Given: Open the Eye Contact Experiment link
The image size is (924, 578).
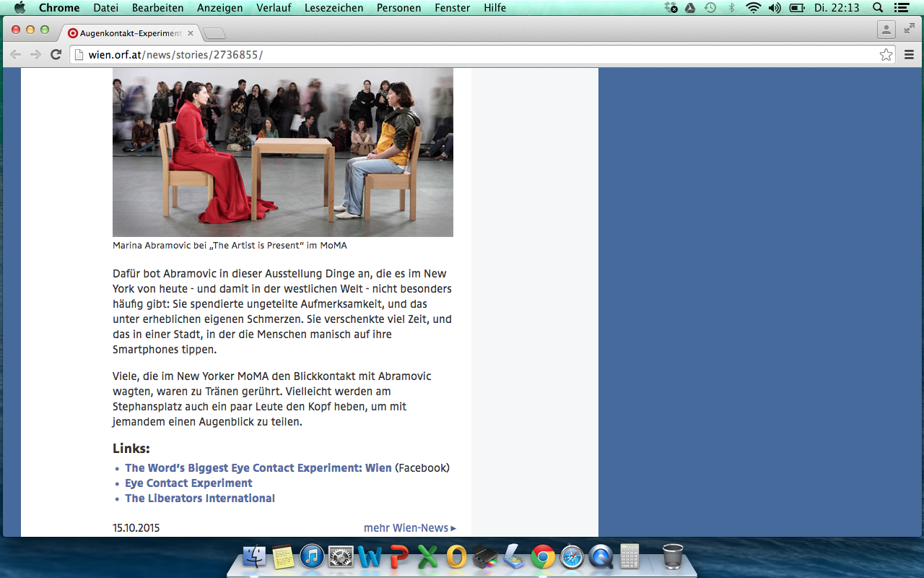Looking at the screenshot, I should 188,483.
